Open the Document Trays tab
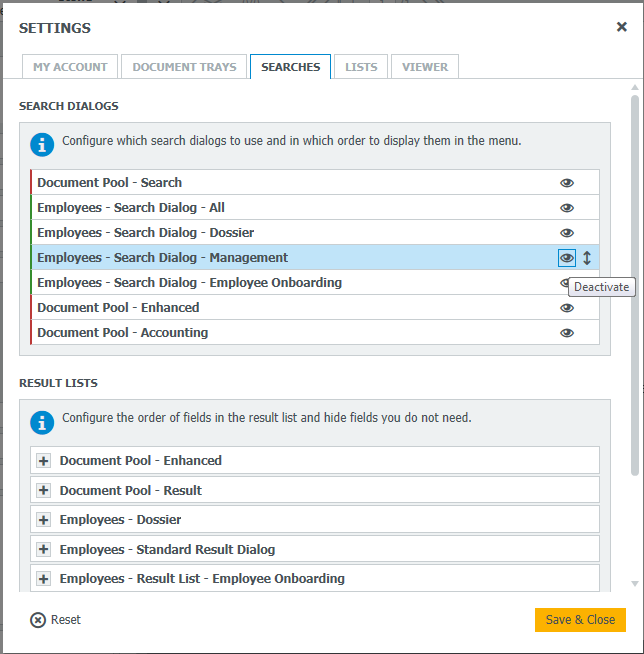This screenshot has width=644, height=654. 184,67
